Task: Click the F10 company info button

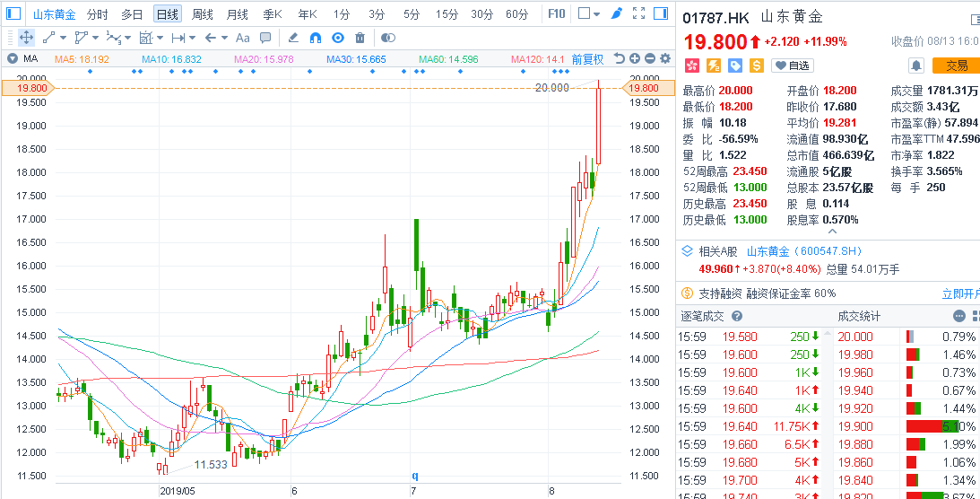Action: [556, 13]
